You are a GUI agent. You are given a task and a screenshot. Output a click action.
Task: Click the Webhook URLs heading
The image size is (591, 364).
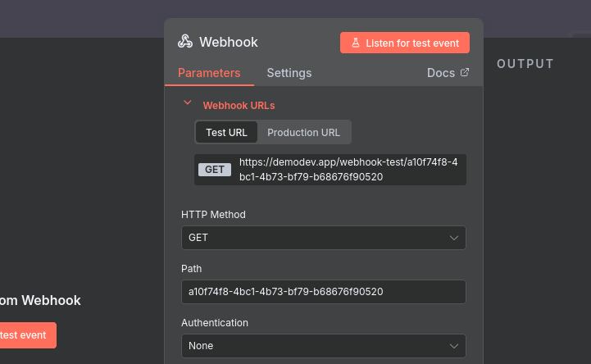[239, 106]
